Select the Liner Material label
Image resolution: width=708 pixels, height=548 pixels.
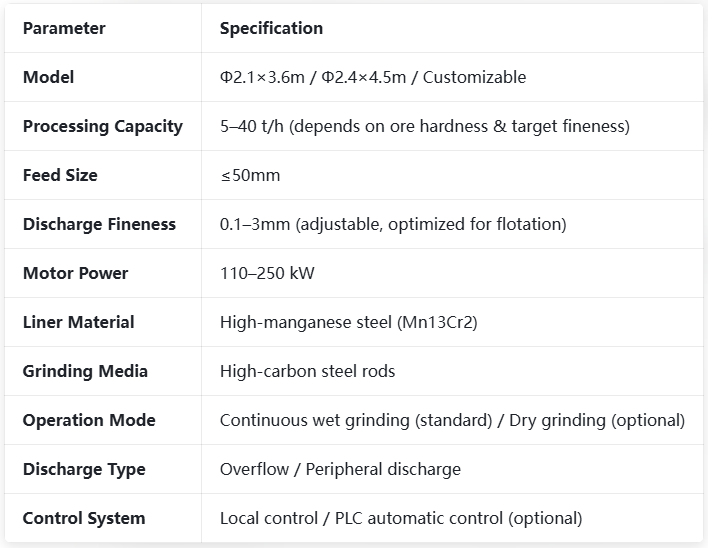[79, 322]
